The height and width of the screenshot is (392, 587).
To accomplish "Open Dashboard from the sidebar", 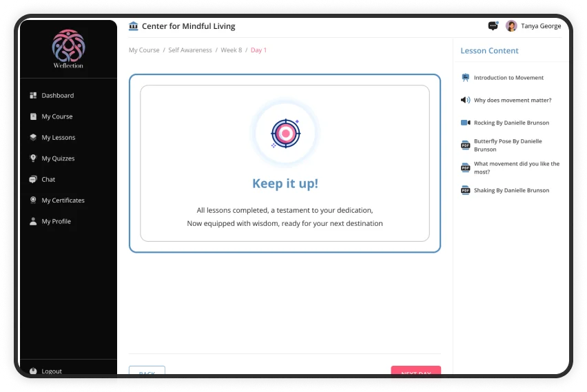I will coord(57,96).
